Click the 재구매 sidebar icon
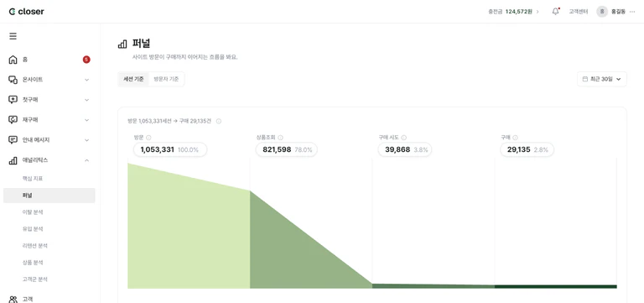 tap(13, 120)
